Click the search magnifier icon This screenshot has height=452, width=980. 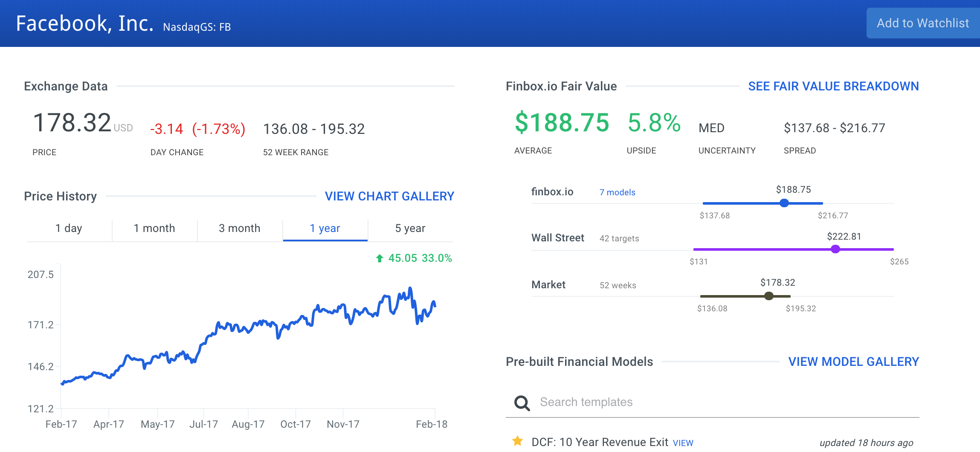522,403
